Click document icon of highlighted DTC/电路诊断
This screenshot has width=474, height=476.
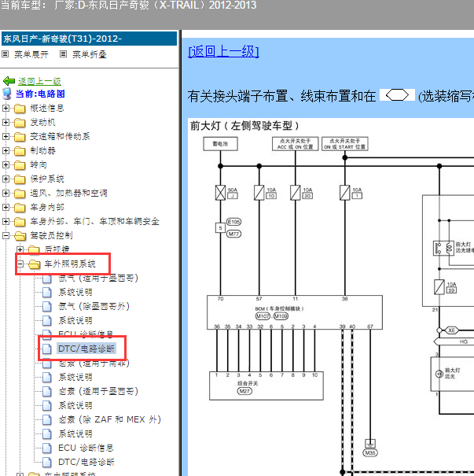tap(47, 349)
